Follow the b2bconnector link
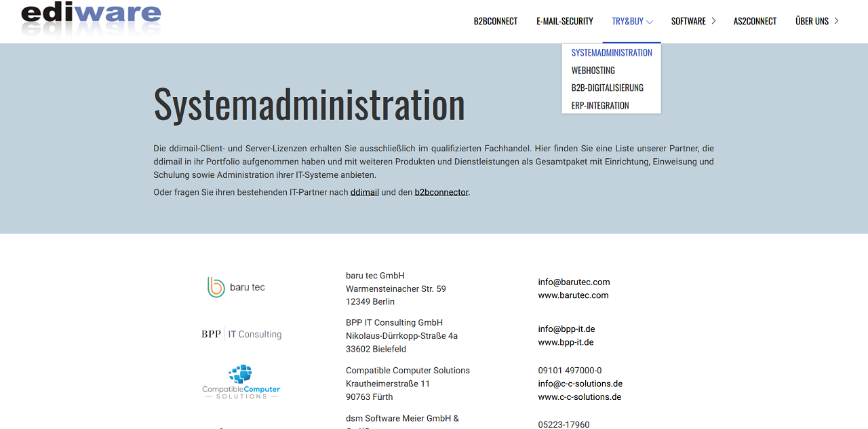The width and height of the screenshot is (868, 429). (x=441, y=192)
